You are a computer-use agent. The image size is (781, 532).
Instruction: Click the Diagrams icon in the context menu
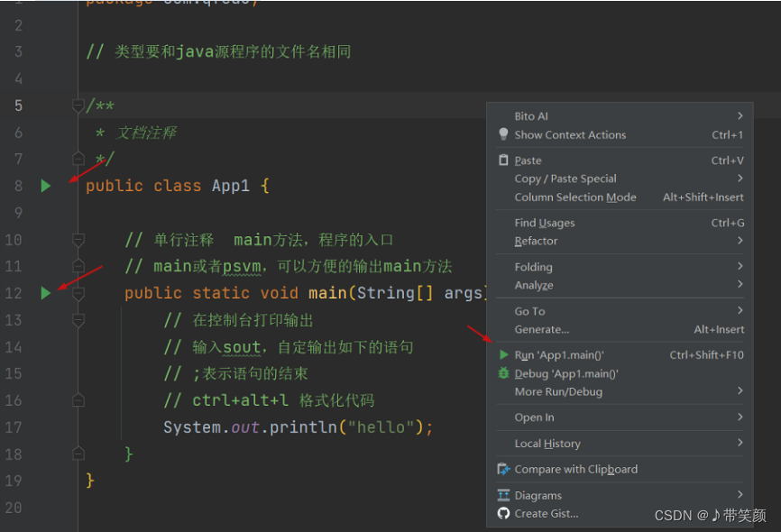[x=504, y=494]
